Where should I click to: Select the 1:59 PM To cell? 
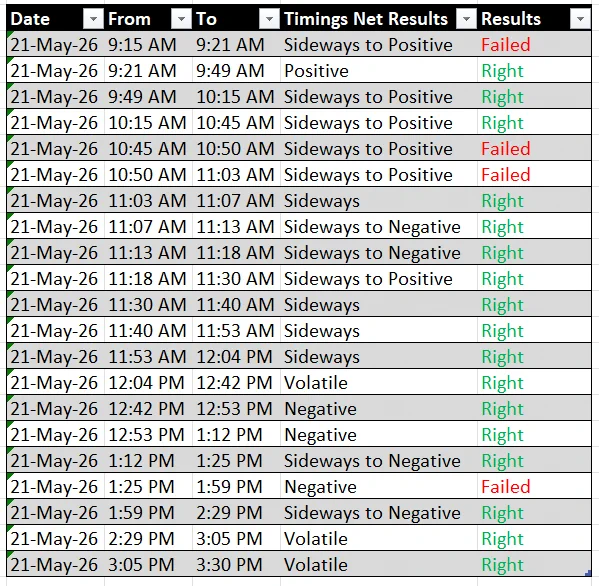236,486
